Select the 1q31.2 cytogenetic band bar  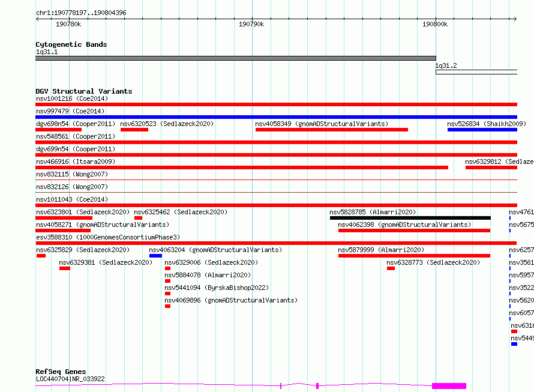click(476, 72)
